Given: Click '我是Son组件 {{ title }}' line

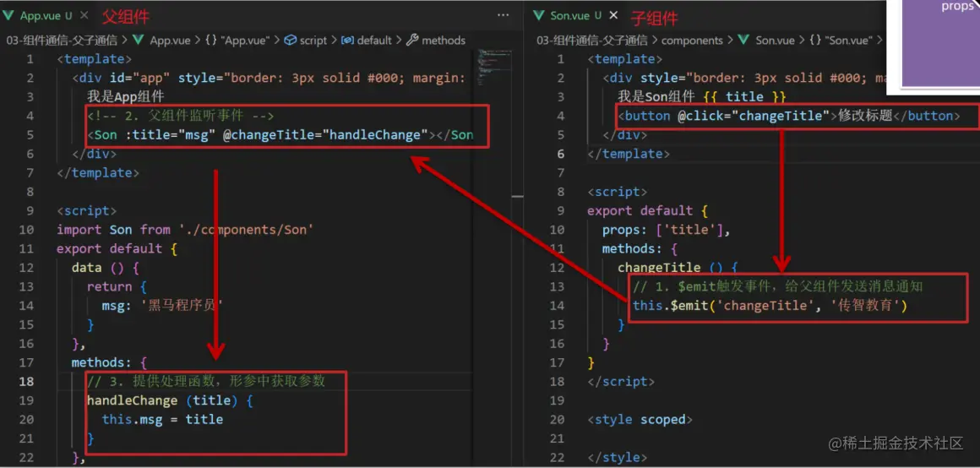Looking at the screenshot, I should [701, 97].
